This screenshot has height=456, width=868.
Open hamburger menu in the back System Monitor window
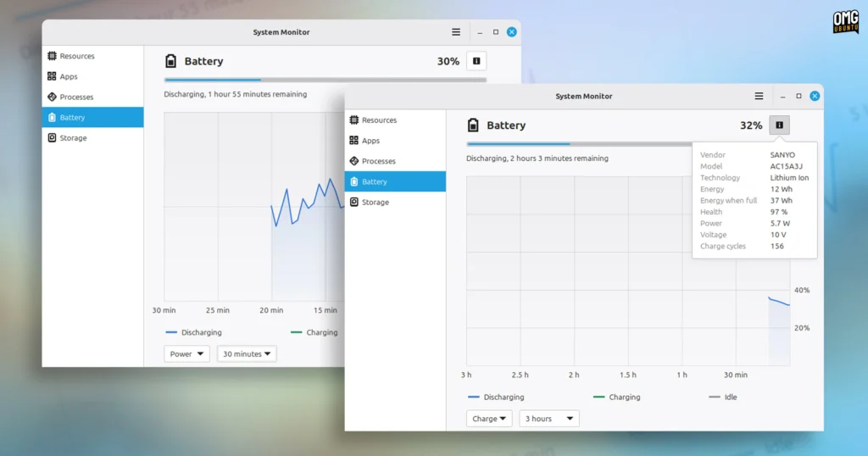pos(455,32)
